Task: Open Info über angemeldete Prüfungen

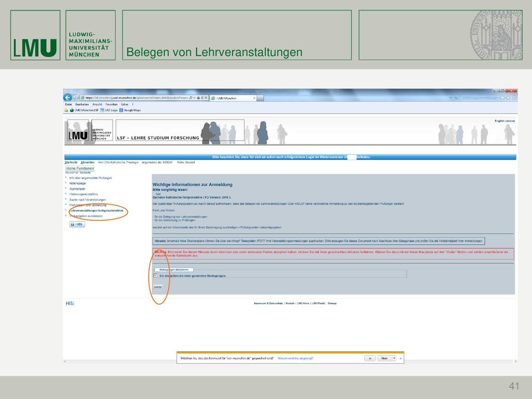Action: coord(90,178)
